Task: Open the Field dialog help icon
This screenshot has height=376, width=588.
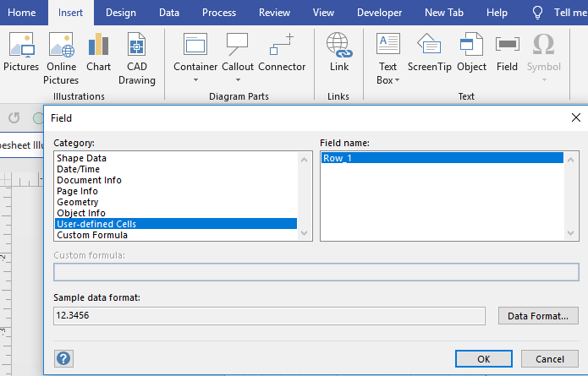Action: [63, 358]
